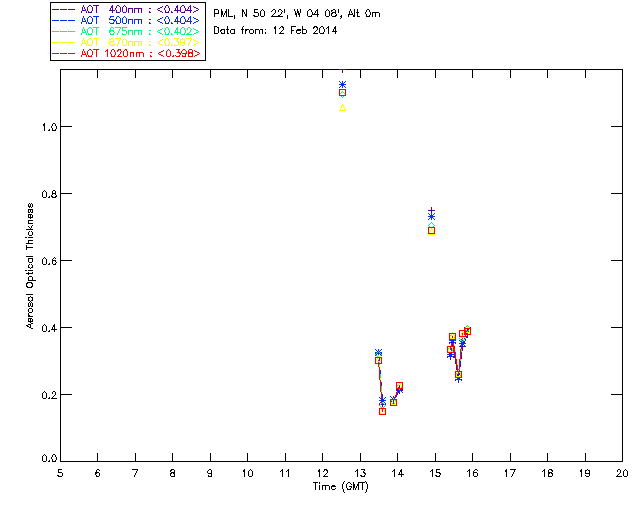Click the x-axis tick label 13
Screen dimensions: 640x512
point(360,473)
